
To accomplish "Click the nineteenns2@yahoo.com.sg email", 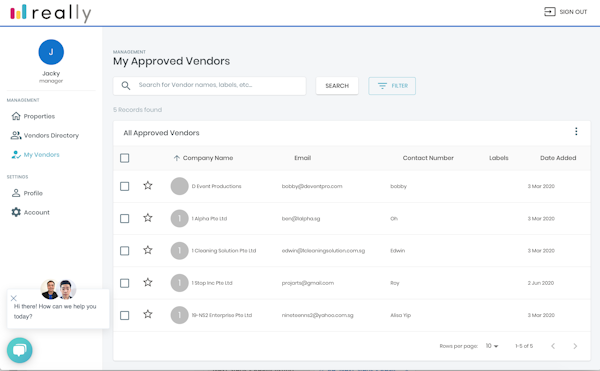I will pos(317,315).
